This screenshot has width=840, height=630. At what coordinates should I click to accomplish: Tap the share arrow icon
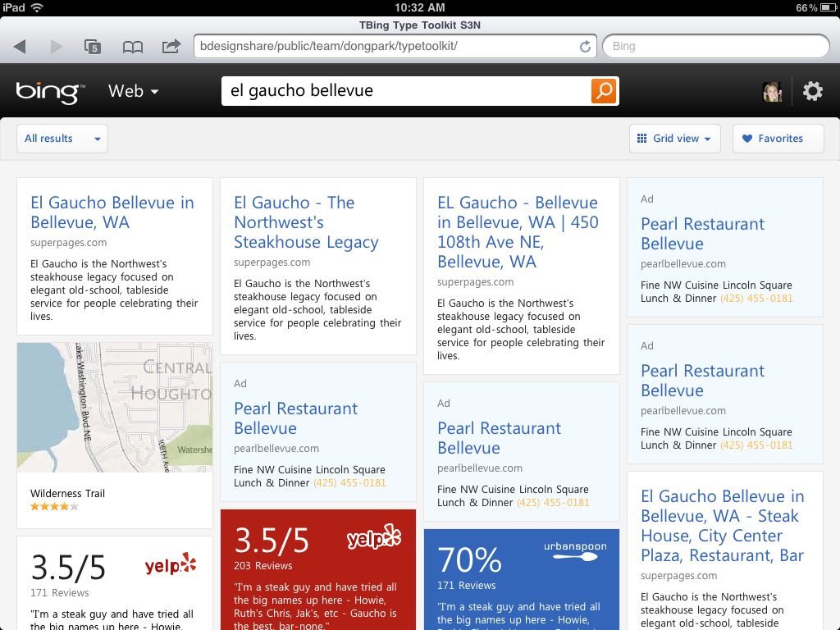click(171, 46)
